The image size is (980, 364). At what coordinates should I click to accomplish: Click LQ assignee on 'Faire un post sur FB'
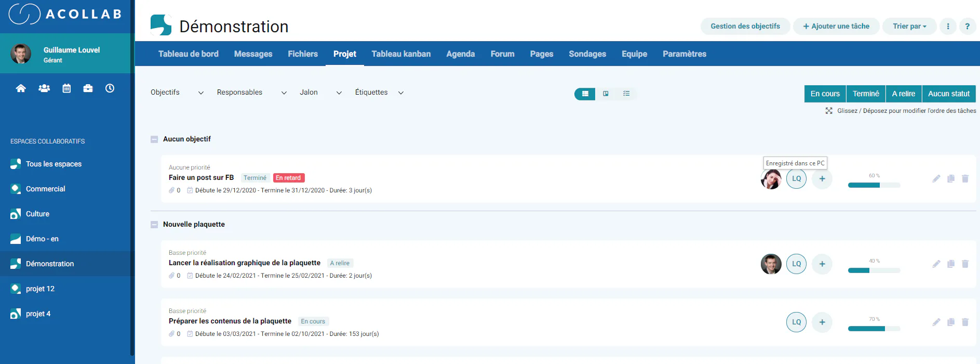coord(797,178)
